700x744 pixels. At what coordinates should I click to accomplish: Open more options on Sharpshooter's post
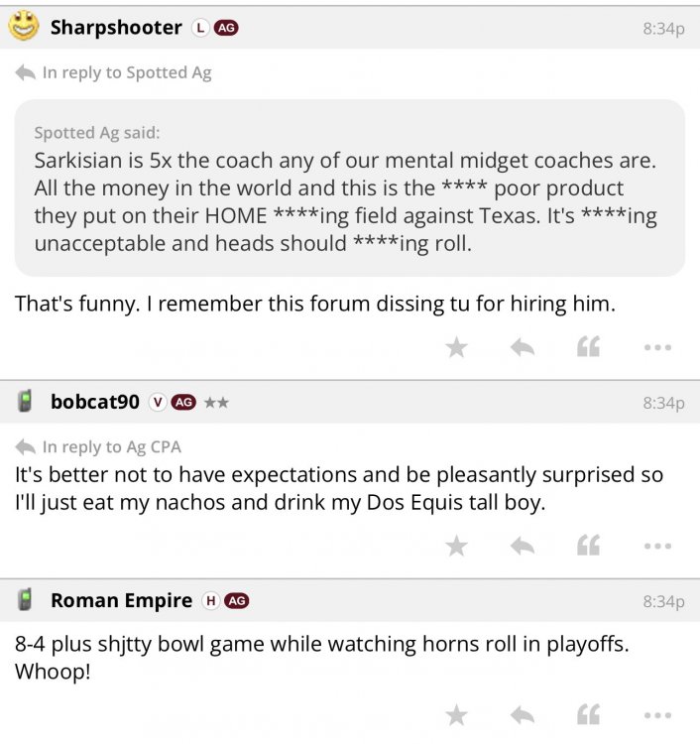[x=657, y=347]
